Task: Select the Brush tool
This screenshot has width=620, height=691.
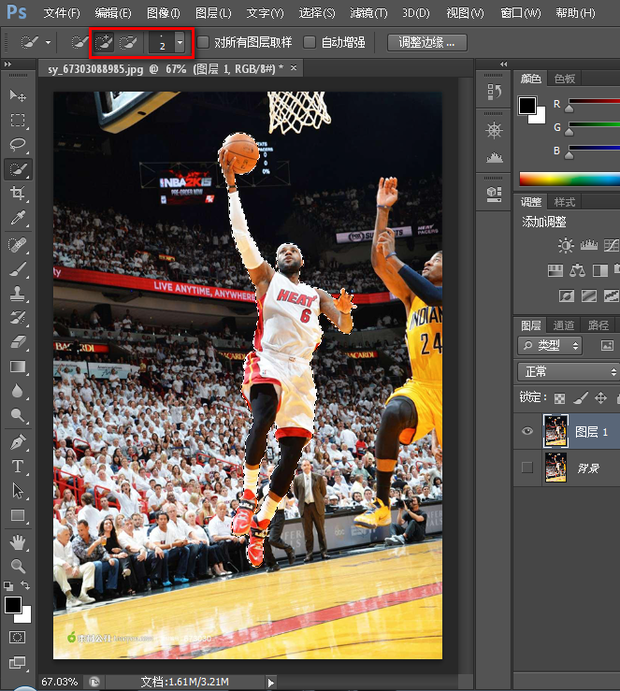Action: tap(18, 269)
